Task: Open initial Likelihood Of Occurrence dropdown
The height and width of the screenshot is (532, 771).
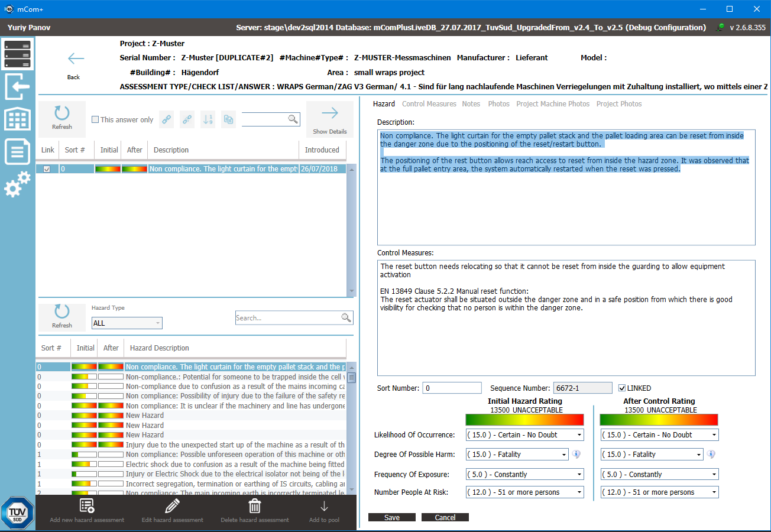Action: tap(524, 434)
